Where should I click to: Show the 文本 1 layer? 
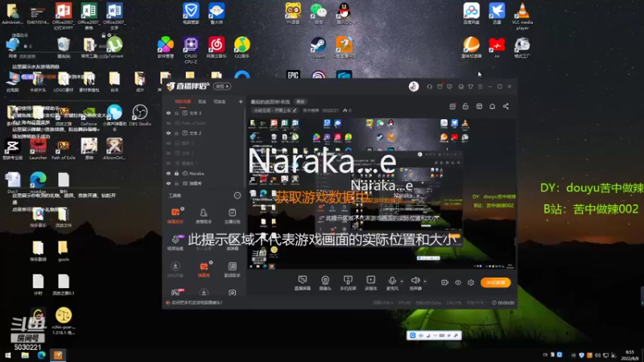pyautogui.click(x=168, y=153)
